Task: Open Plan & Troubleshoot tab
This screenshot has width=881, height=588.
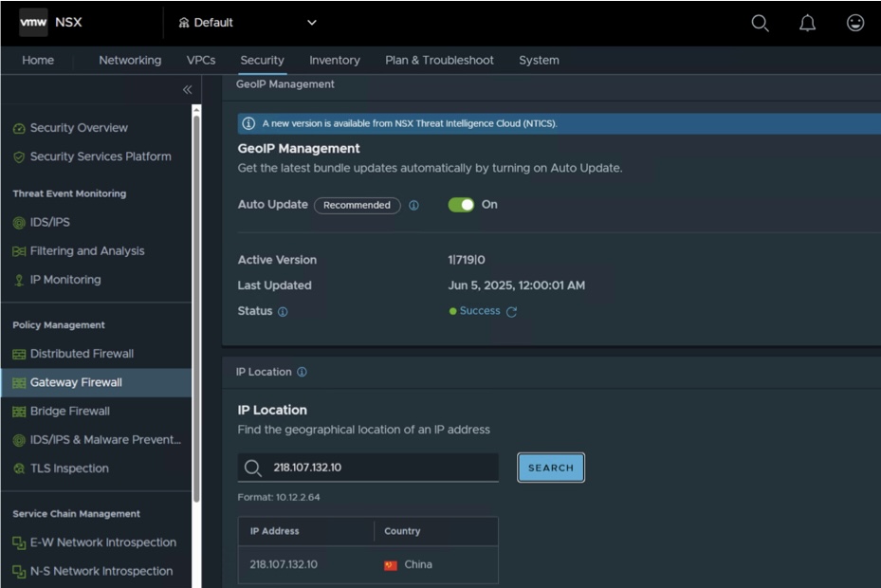Action: (x=439, y=60)
